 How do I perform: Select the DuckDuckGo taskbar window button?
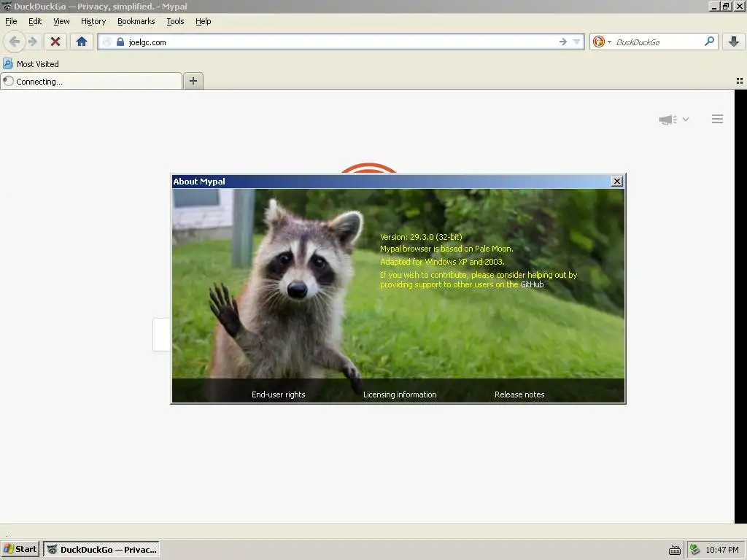pyautogui.click(x=101, y=550)
